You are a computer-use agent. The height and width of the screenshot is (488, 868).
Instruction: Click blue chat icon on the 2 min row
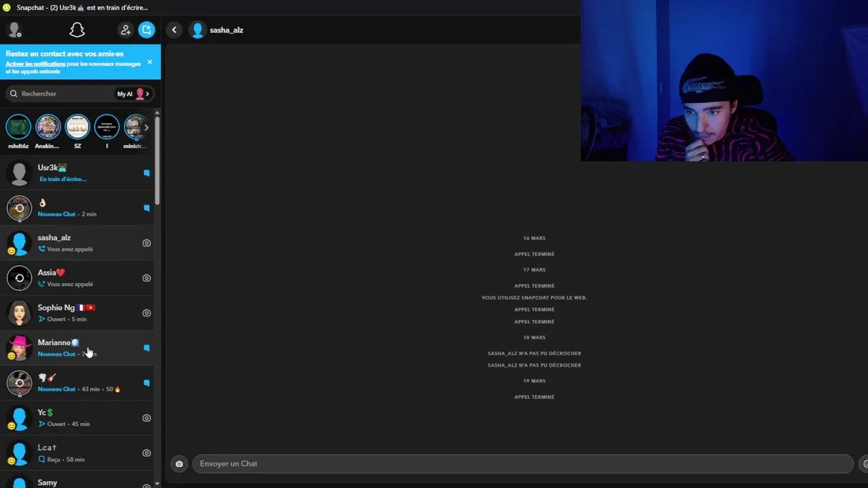(146, 208)
